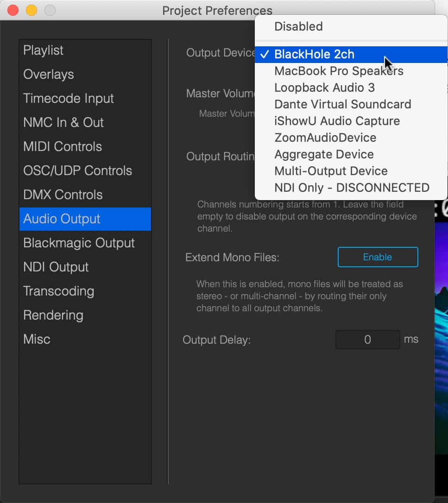This screenshot has height=503, width=448.
Task: Open Timecode Input settings
Action: tap(85, 99)
